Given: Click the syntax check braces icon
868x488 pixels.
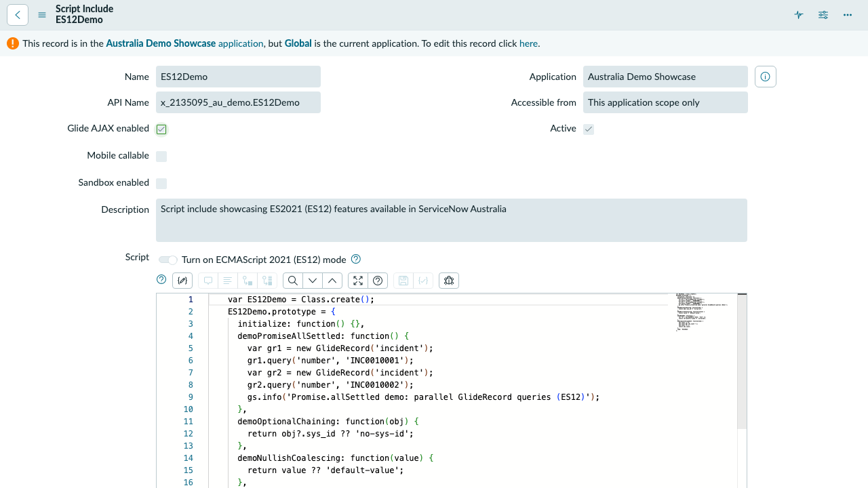Looking at the screenshot, I should (423, 281).
